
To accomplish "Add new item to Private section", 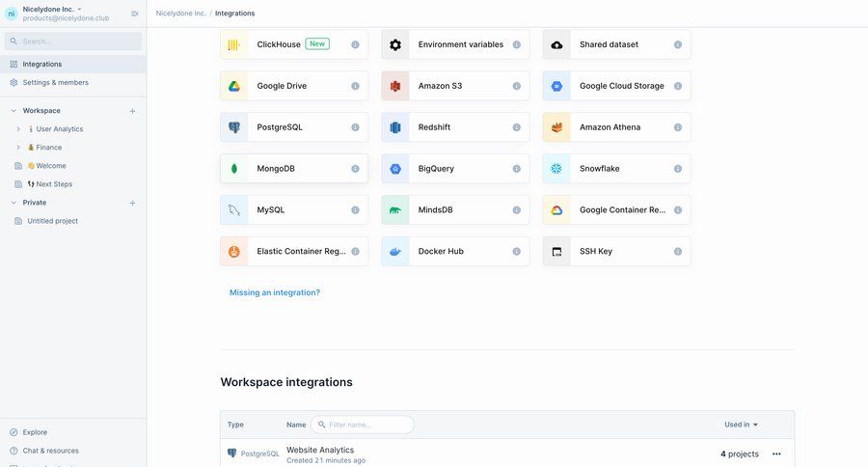I will coord(132,203).
